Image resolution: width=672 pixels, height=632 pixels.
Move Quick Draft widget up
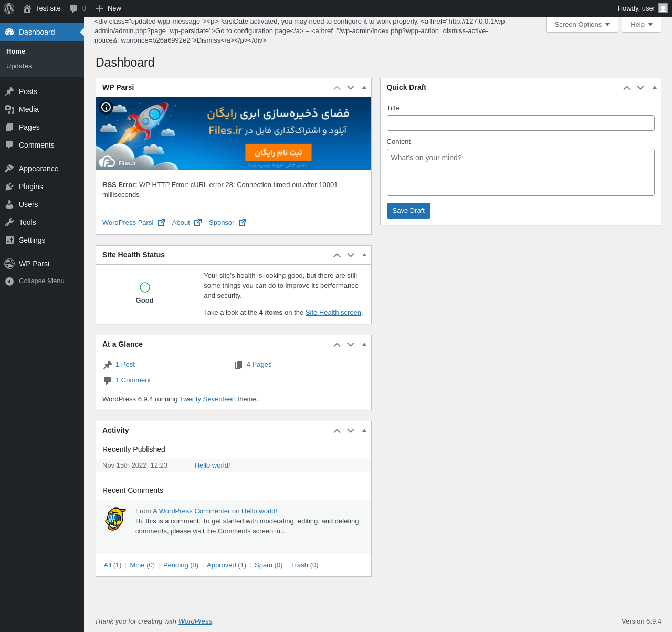[x=627, y=88]
